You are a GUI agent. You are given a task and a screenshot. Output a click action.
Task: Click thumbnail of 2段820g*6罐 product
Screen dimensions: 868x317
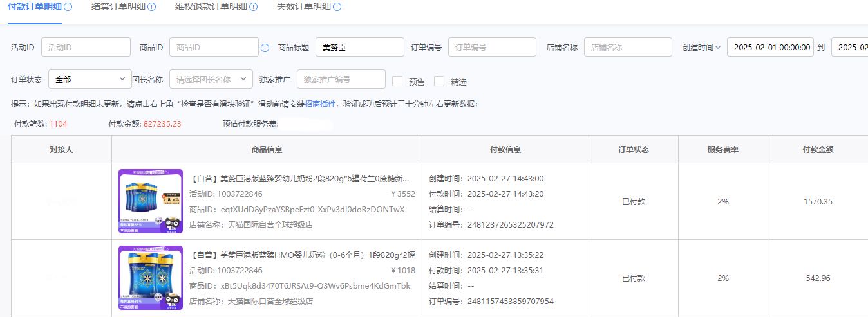click(151, 201)
